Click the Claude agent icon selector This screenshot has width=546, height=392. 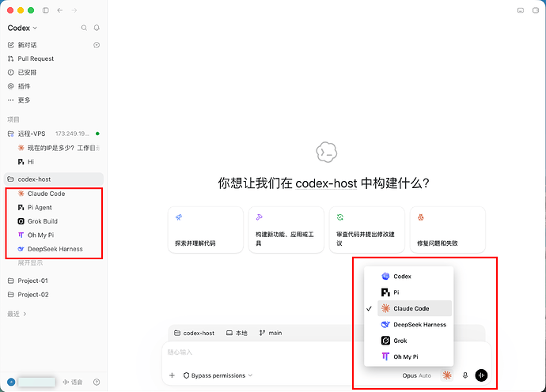(447, 375)
